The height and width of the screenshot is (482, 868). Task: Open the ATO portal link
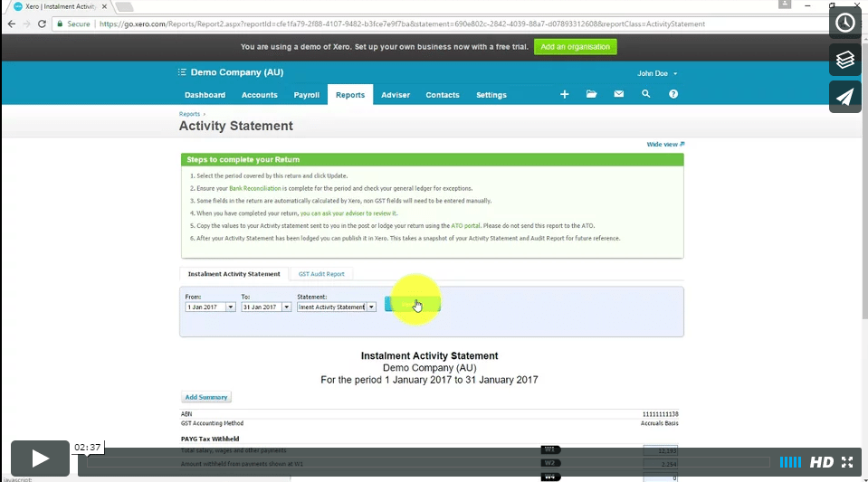465,226
